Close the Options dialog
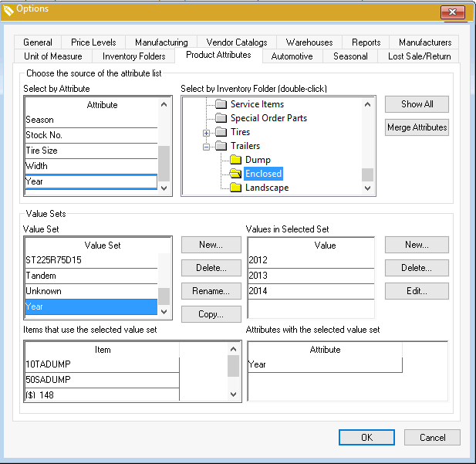The width and height of the screenshot is (476, 464). [452, 12]
